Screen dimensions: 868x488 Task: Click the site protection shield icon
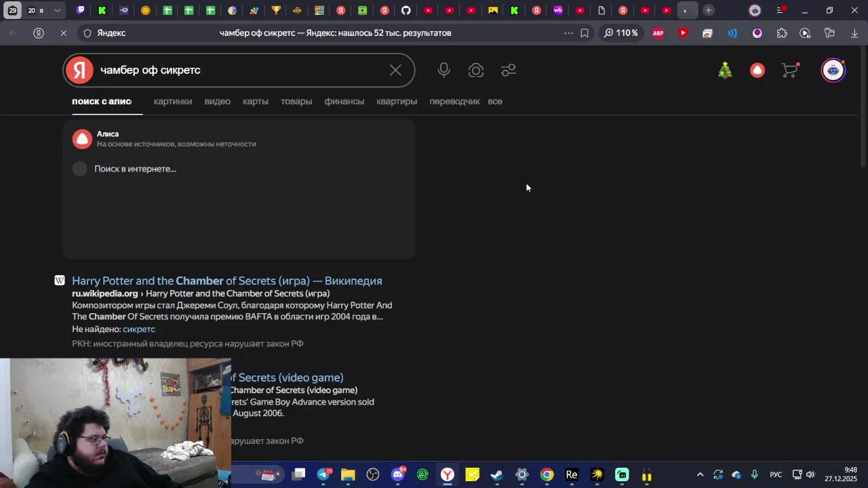[87, 33]
